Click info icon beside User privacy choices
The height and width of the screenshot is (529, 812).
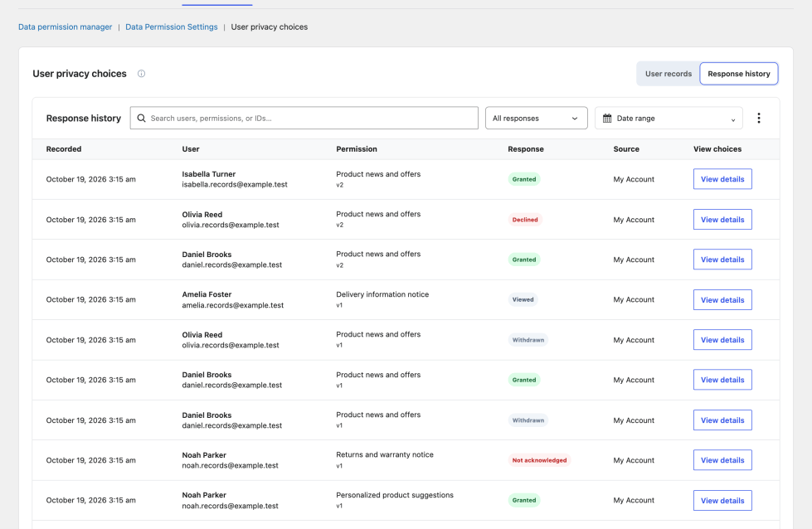point(141,74)
